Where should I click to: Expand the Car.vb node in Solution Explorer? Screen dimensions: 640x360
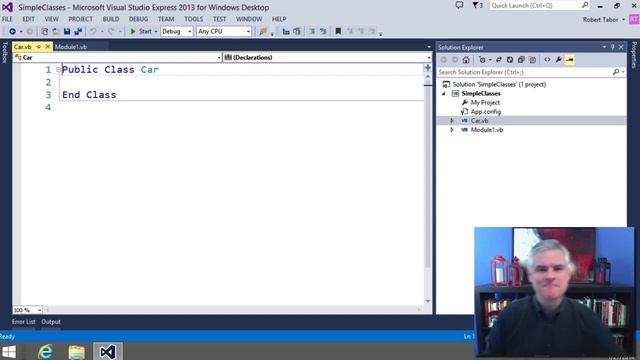tap(452, 121)
